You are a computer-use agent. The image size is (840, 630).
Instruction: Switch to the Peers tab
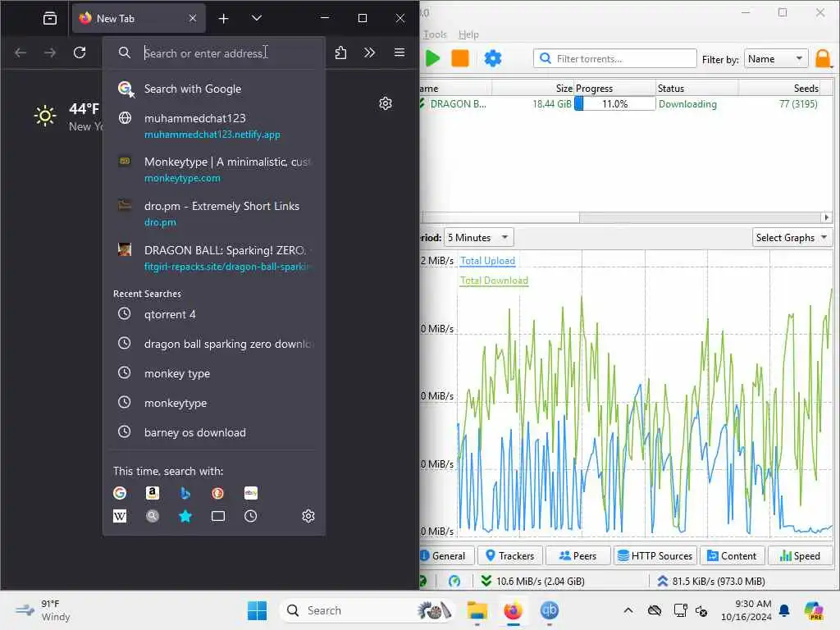[x=578, y=555]
